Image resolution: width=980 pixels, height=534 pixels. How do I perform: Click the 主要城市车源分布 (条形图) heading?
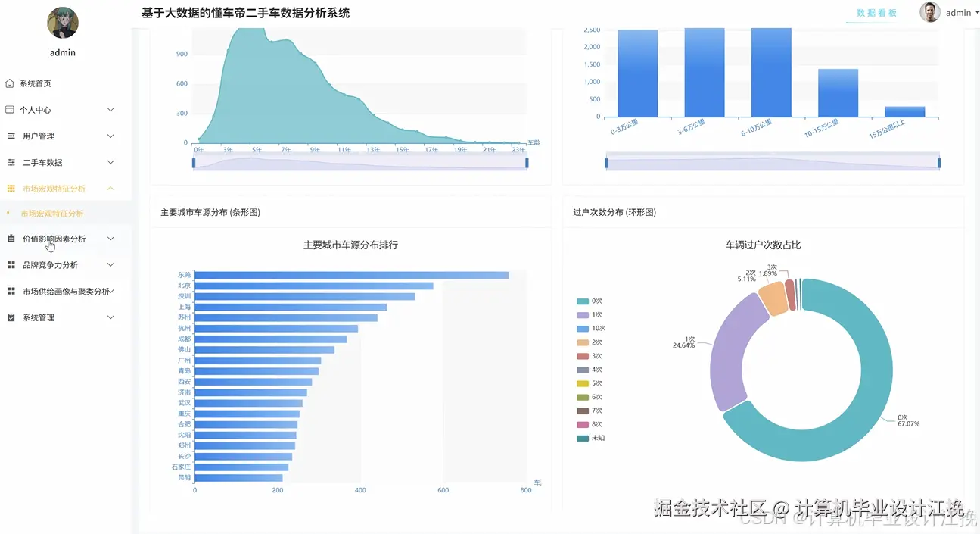pos(210,213)
